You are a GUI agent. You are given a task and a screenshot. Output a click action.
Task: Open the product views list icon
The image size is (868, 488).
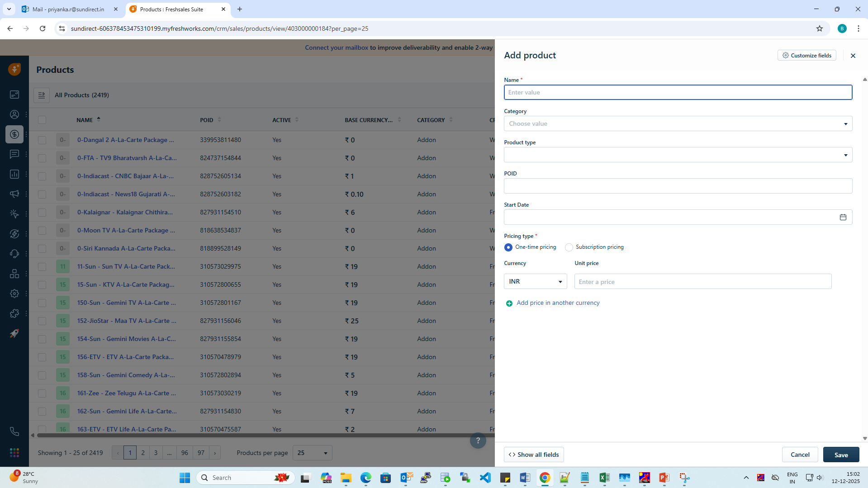pos(42,95)
